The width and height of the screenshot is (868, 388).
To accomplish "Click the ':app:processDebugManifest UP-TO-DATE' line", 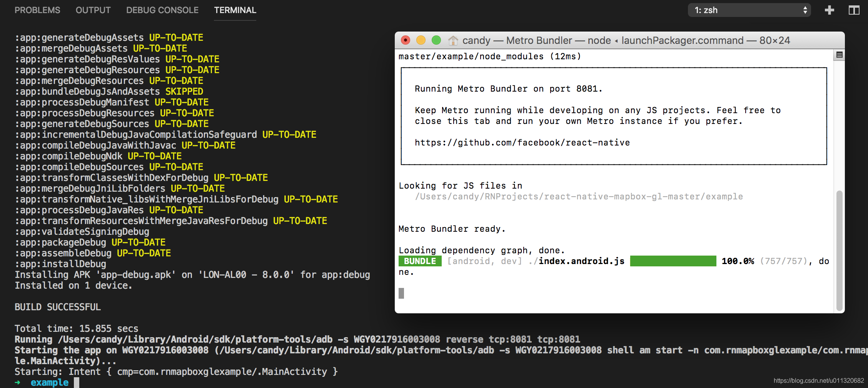I will pos(112,102).
